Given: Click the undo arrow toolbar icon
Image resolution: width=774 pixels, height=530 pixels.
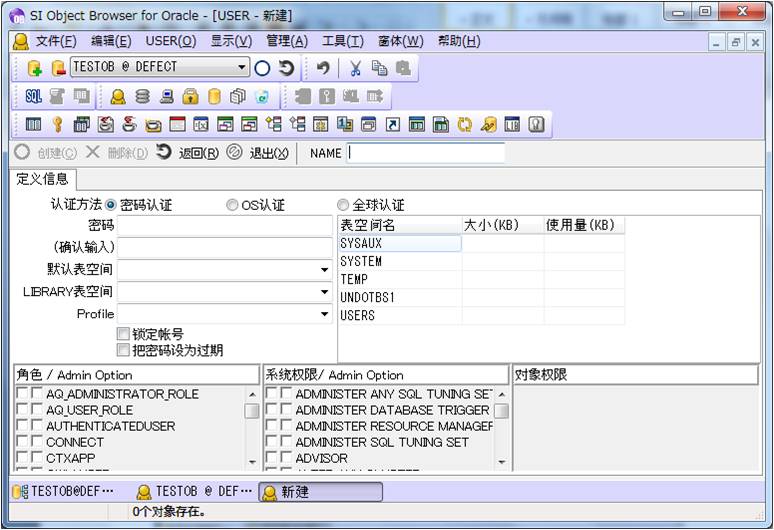Looking at the screenshot, I should tap(323, 68).
